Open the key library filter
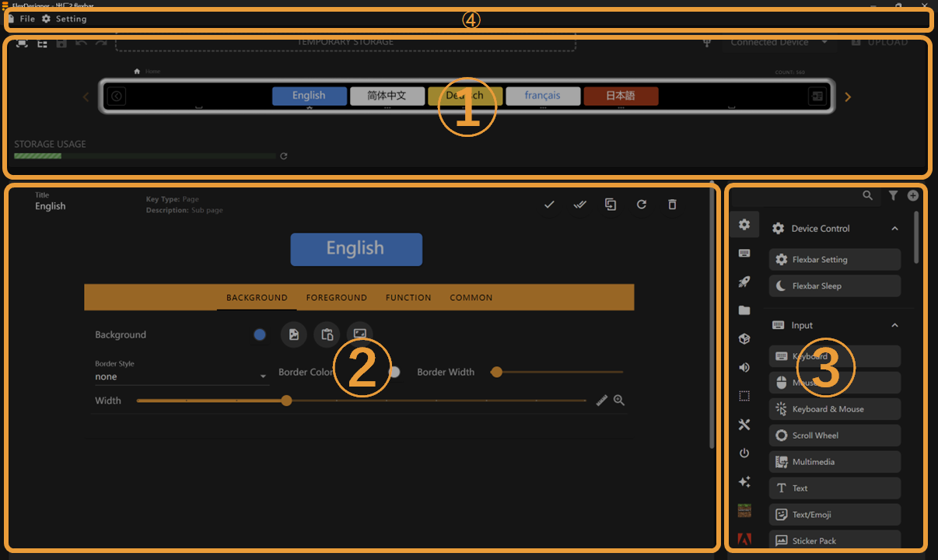 (x=893, y=196)
